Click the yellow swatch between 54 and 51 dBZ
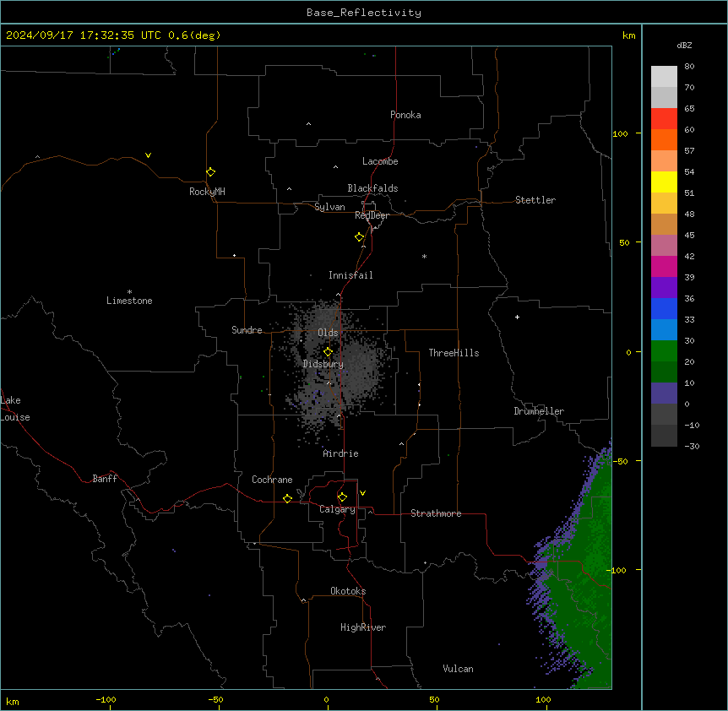Image resolution: width=728 pixels, height=711 pixels. click(x=664, y=182)
